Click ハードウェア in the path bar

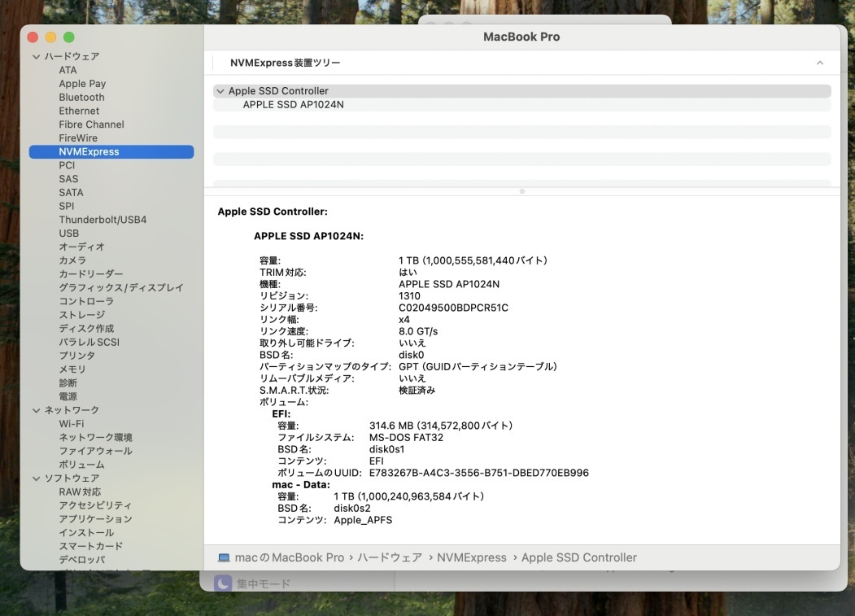coord(390,557)
